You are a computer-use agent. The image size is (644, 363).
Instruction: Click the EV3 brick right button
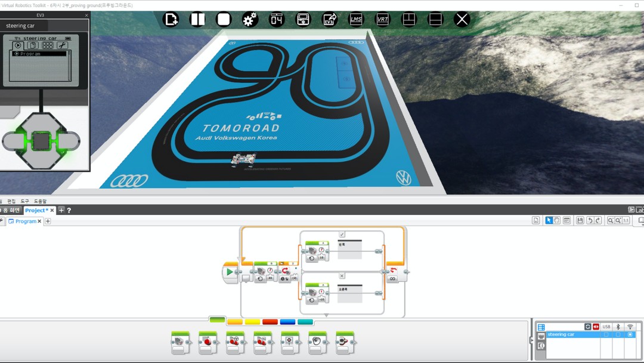click(x=69, y=141)
